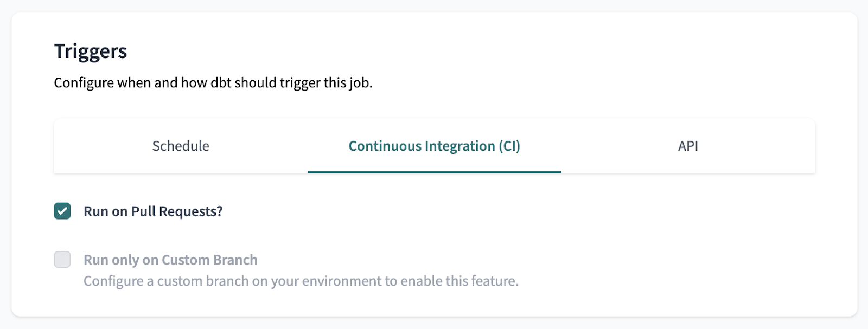
Task: Select the Continuous Integration (CI) tab
Action: click(434, 146)
